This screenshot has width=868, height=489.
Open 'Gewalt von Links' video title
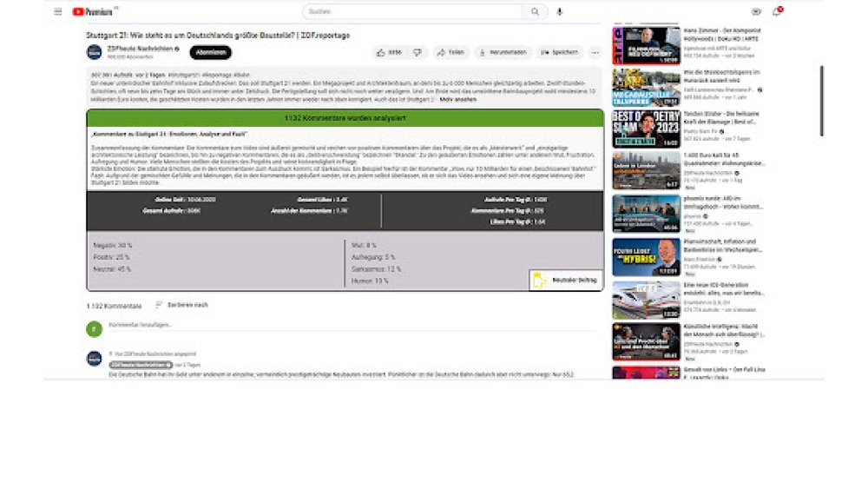tap(724, 373)
